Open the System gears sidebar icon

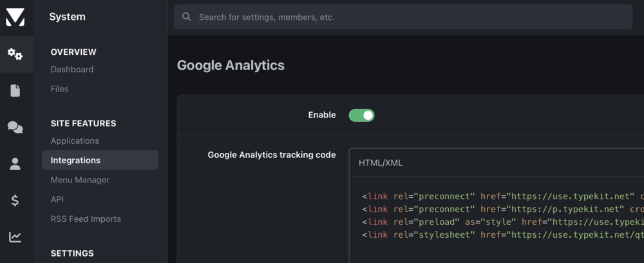(x=15, y=54)
